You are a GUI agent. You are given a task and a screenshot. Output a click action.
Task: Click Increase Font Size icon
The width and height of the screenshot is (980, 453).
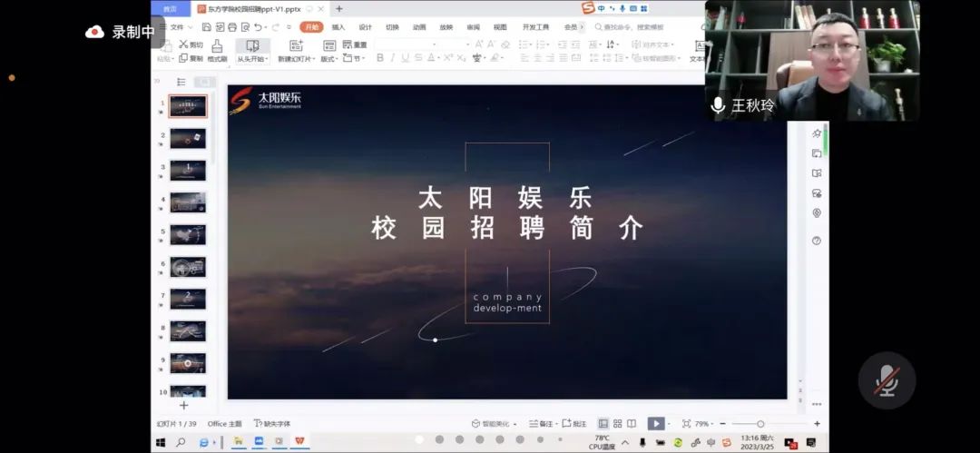(x=479, y=44)
